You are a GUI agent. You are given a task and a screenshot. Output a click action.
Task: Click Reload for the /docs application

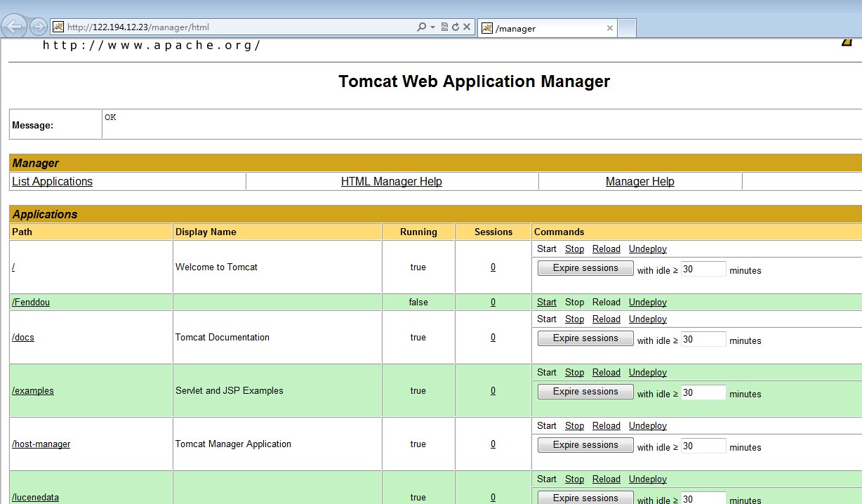tap(606, 319)
